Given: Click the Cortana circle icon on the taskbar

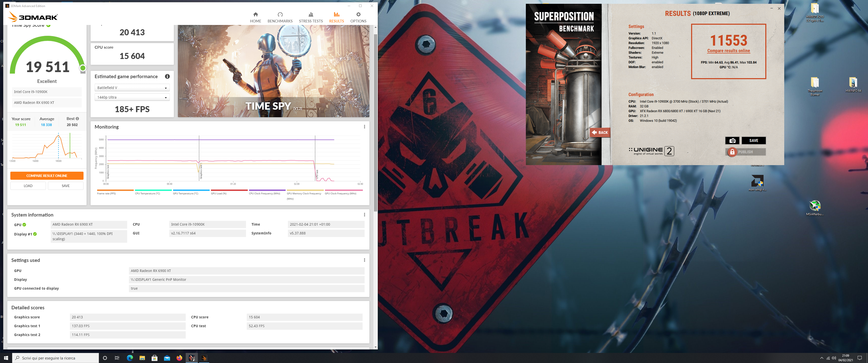Looking at the screenshot, I should pyautogui.click(x=105, y=358).
